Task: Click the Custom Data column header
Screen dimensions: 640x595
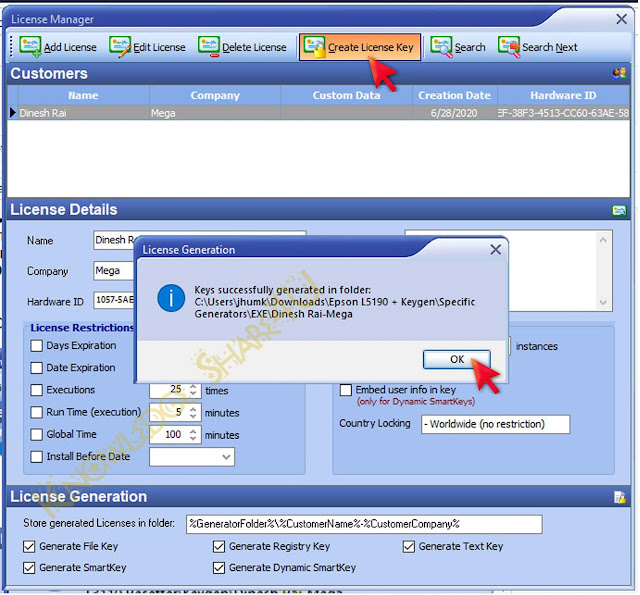Action: 347,95
